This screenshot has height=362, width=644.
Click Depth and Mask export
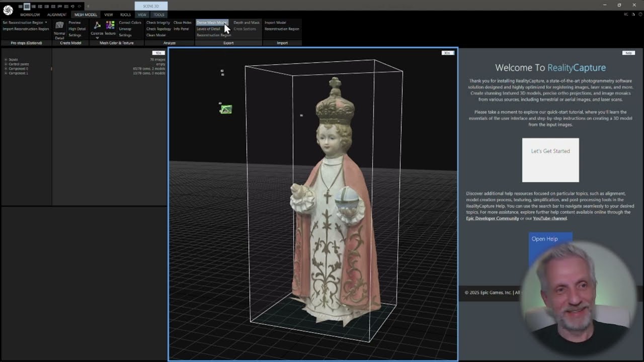(247, 23)
